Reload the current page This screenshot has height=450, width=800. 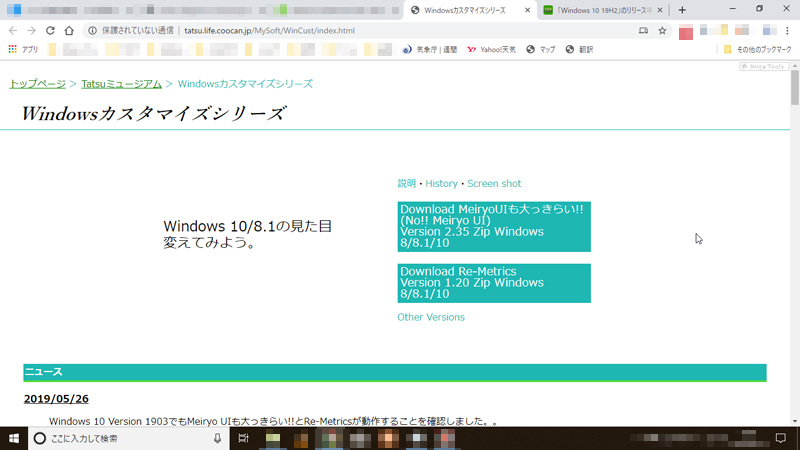(x=50, y=31)
